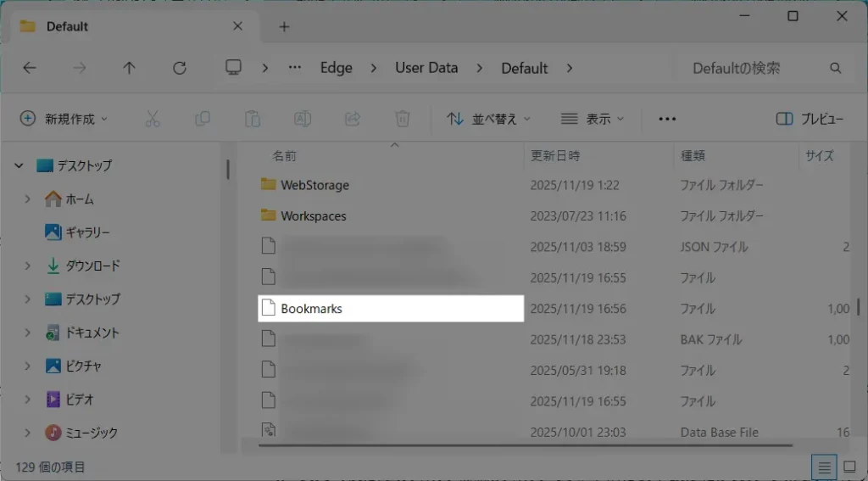Click the Rename icon in toolbar
The width and height of the screenshot is (868, 481).
[x=302, y=119]
